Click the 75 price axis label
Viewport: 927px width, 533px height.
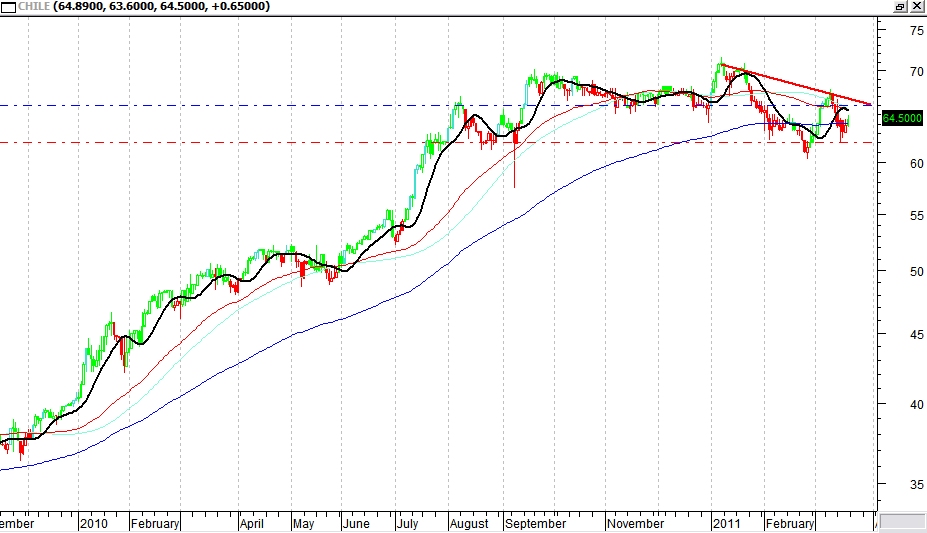pyautogui.click(x=916, y=31)
